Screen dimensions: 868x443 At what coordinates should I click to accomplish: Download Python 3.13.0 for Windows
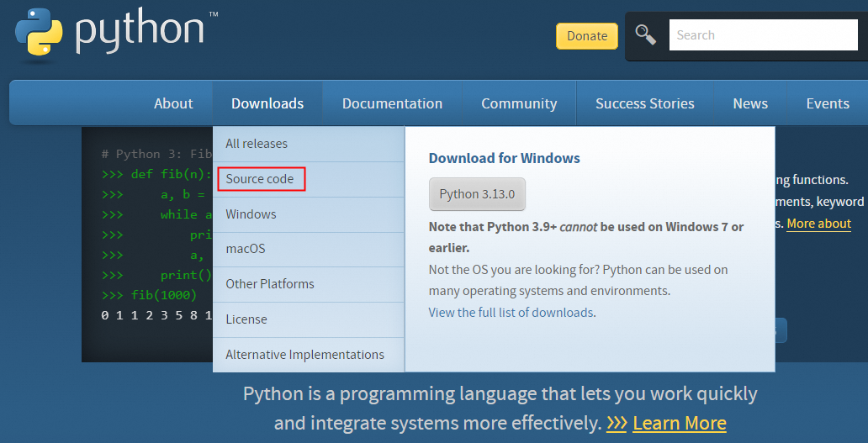click(477, 194)
